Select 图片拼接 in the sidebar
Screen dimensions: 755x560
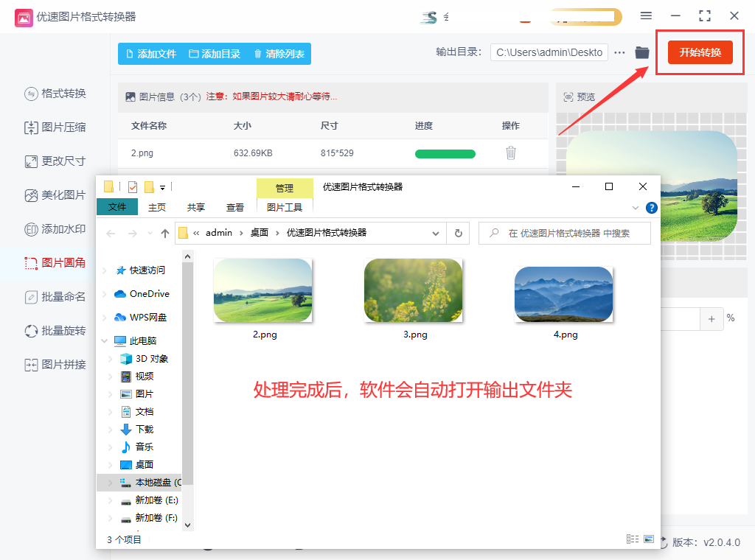[55, 365]
